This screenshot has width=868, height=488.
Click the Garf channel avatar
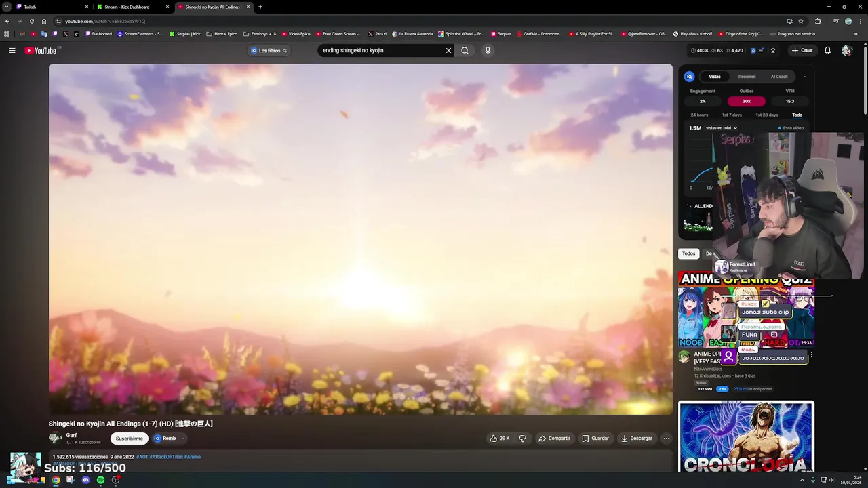(x=56, y=438)
